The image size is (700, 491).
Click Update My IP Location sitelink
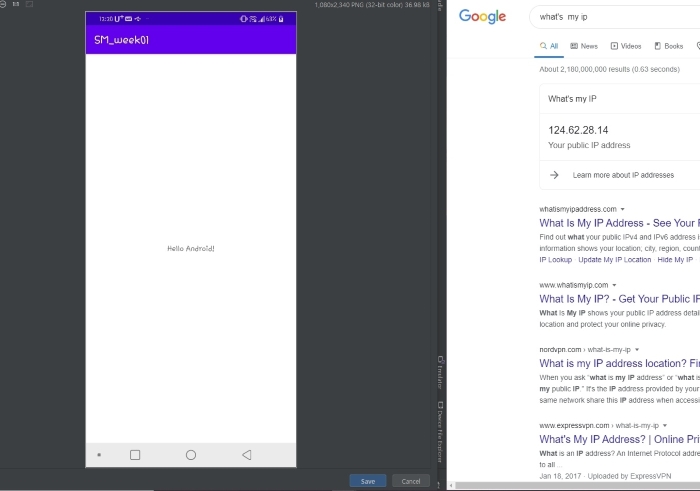[615, 260]
